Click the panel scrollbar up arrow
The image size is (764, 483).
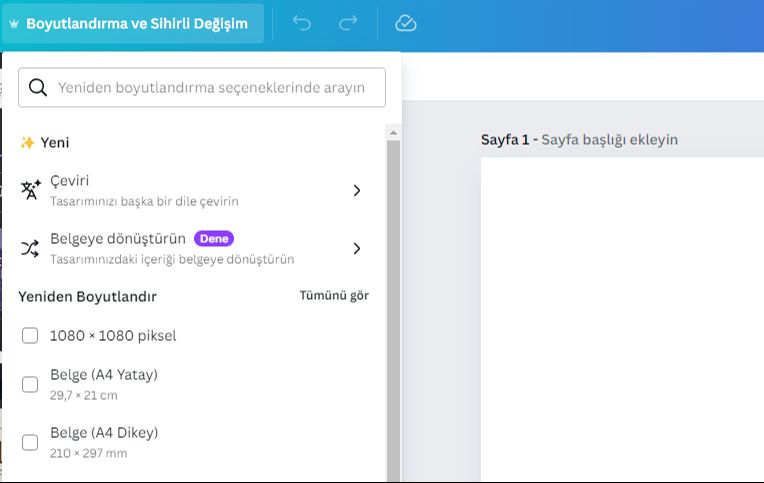393,133
